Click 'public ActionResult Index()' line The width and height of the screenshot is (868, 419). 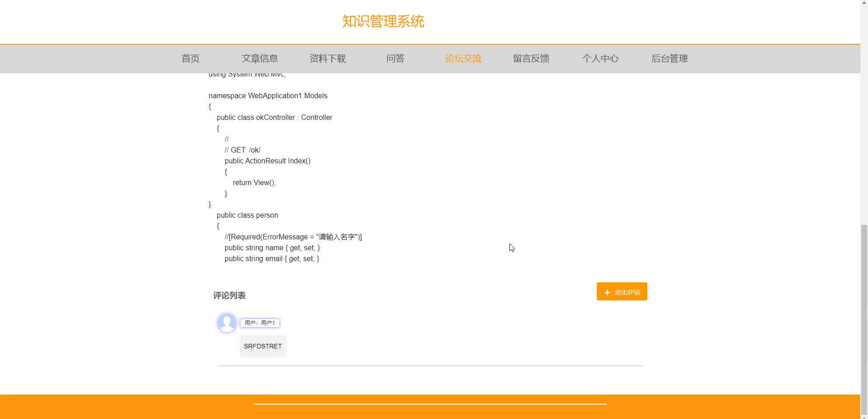[x=268, y=161]
